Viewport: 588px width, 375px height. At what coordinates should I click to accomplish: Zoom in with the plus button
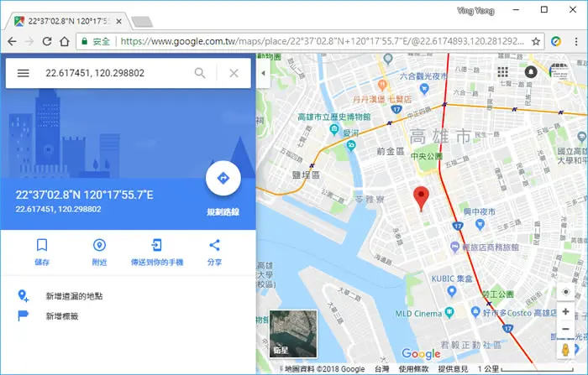click(x=566, y=312)
